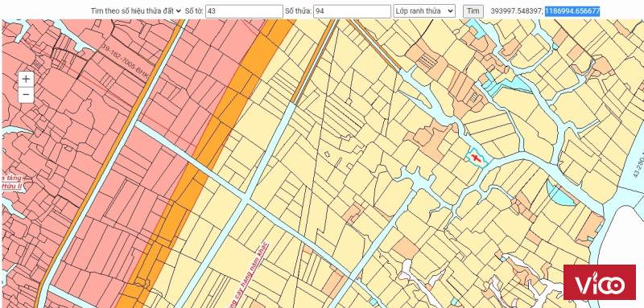This screenshot has width=644, height=308.
Task: Focus the 'Số thửa' input field
Action: 352,11
